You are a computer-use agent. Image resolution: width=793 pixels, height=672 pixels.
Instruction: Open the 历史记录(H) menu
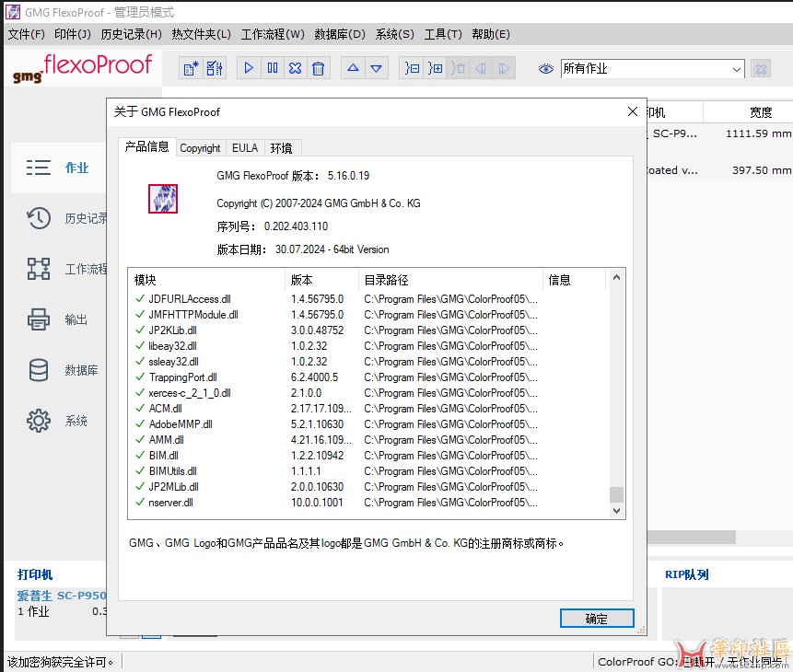[x=131, y=34]
